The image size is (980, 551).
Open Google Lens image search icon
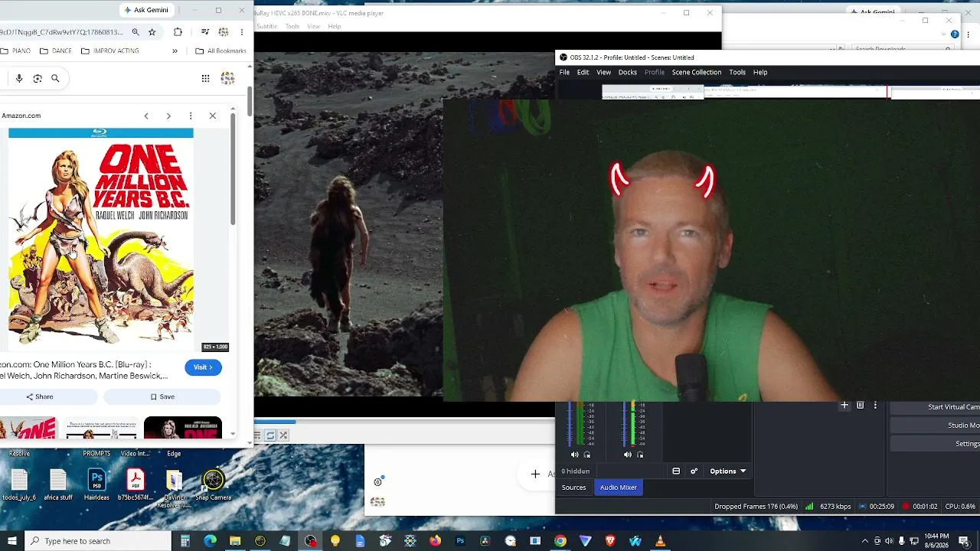coord(38,78)
